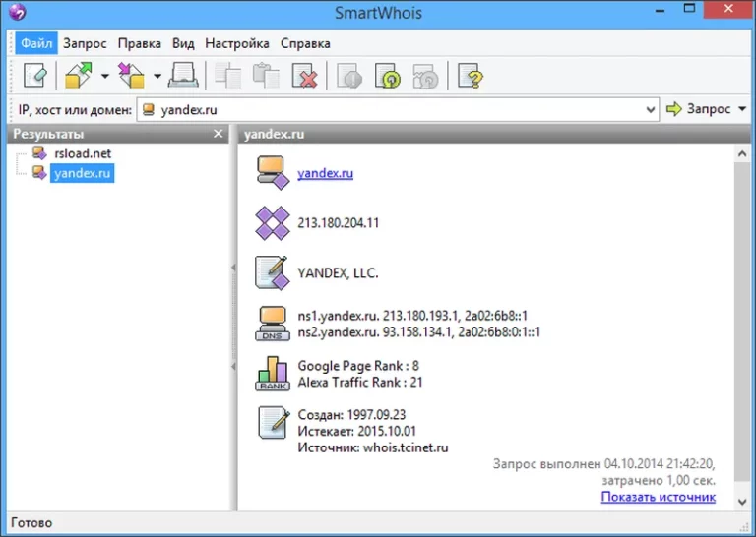Click the paste clipboard icon
This screenshot has width=756, height=537.
pyautogui.click(x=266, y=75)
